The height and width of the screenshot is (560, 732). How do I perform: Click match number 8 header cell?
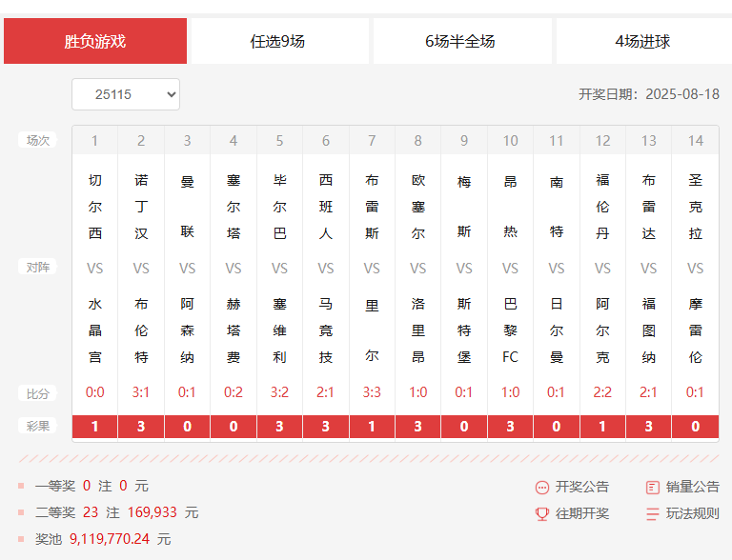(x=418, y=141)
